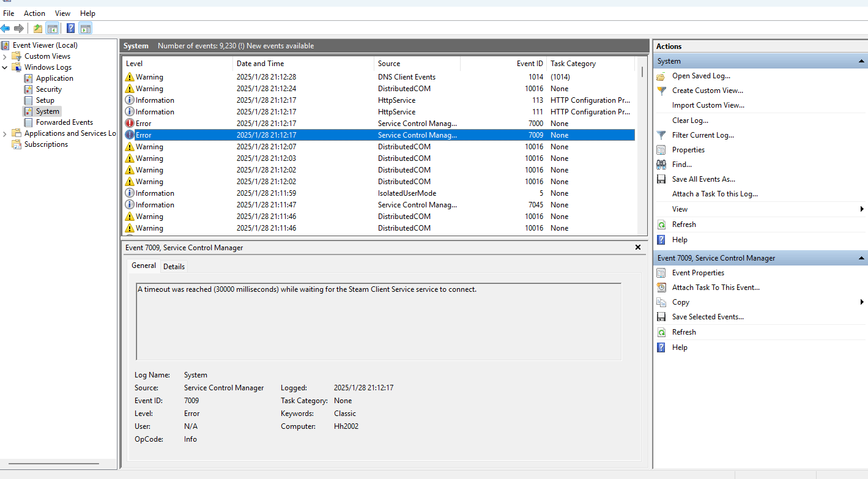
Task: Click the Save All Events As disk icon
Action: pyautogui.click(x=661, y=179)
